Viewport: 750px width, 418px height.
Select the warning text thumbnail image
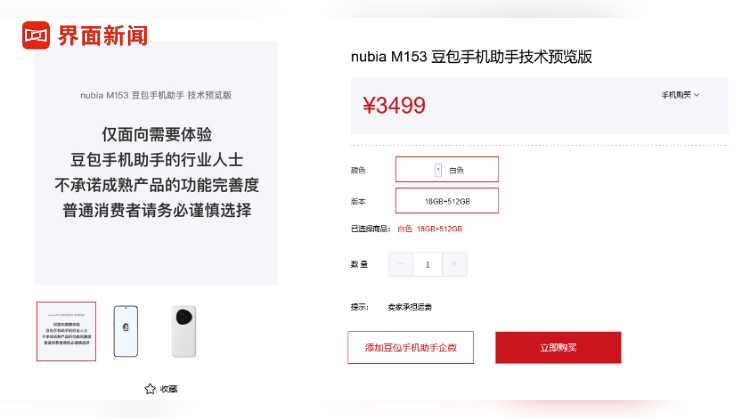66,331
